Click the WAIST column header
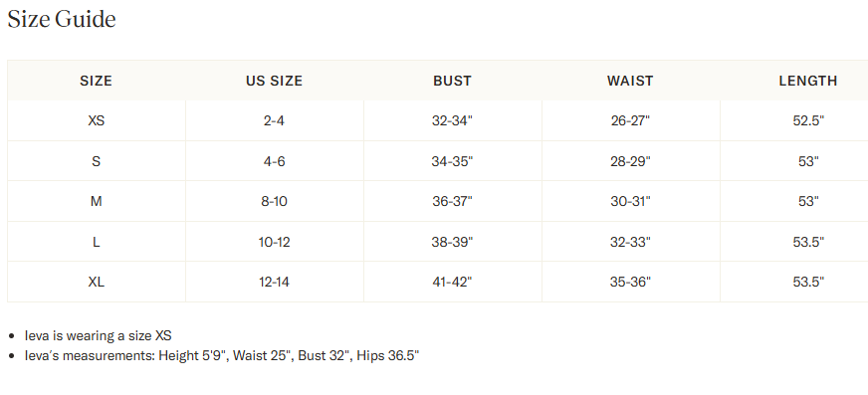Screen dimensions: 868x395 [630, 81]
